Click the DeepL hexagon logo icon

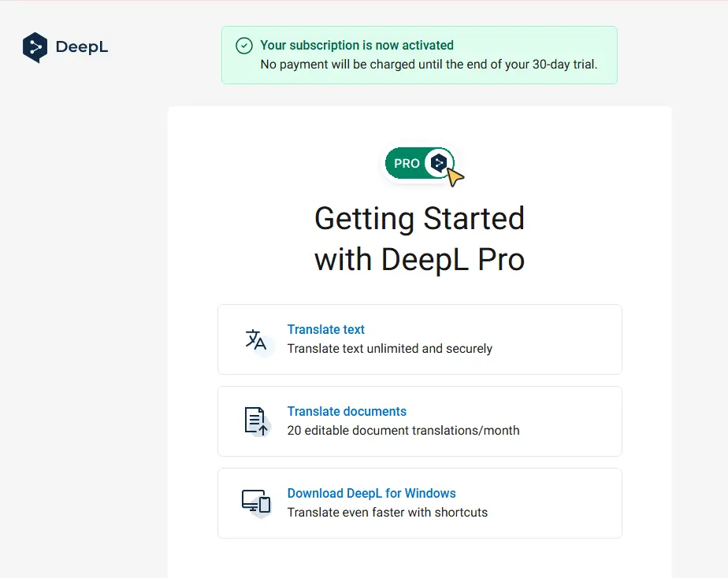(35, 47)
